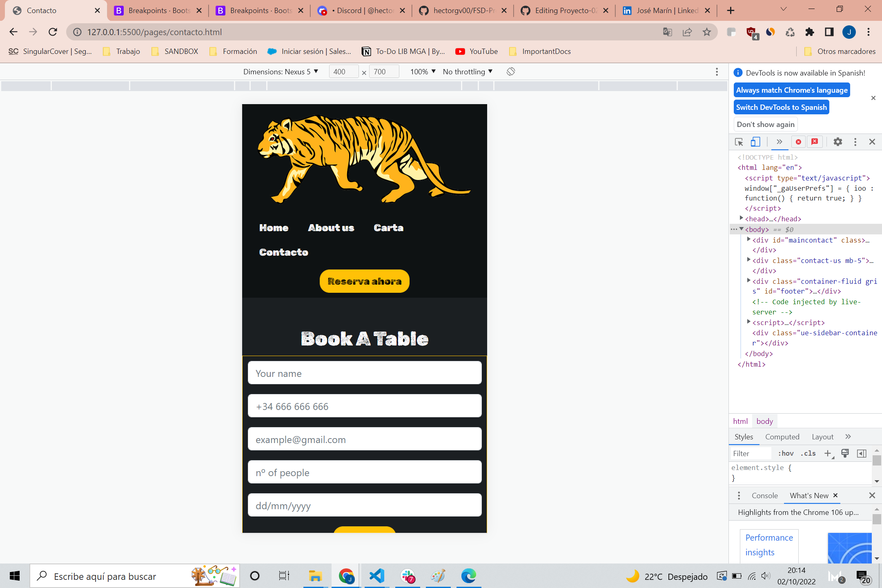
Task: Launch Visual Studio Code from the taskbar
Action: pyautogui.click(x=376, y=576)
